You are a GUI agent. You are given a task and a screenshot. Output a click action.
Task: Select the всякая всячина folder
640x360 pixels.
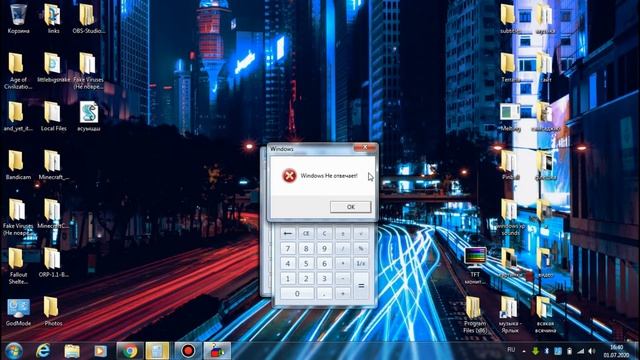pos(545,315)
